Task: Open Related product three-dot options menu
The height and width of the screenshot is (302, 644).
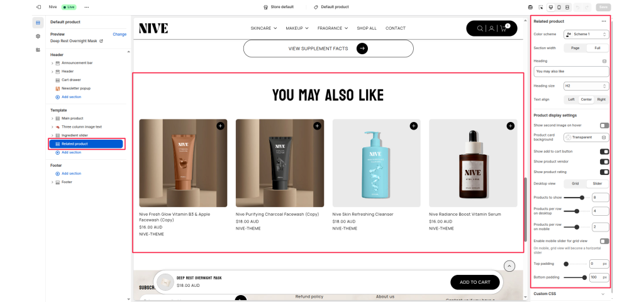Action: coord(603,21)
